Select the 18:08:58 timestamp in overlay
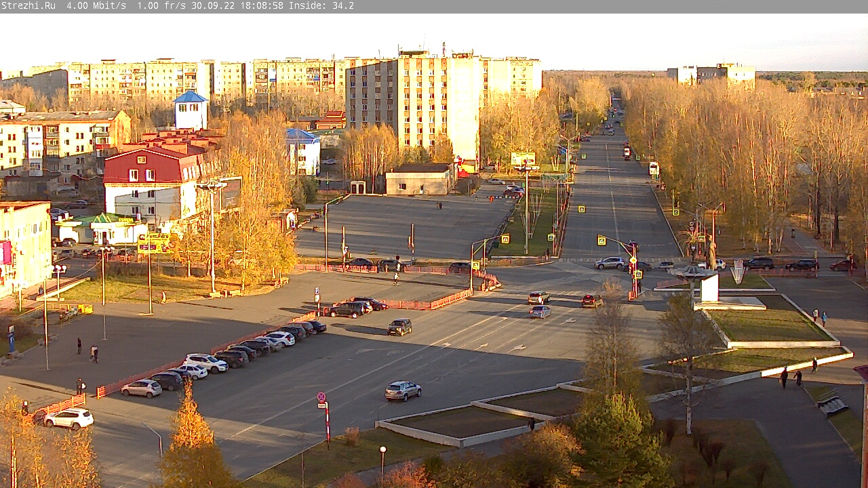Screen dimensions: 868x488 (x=260, y=5)
